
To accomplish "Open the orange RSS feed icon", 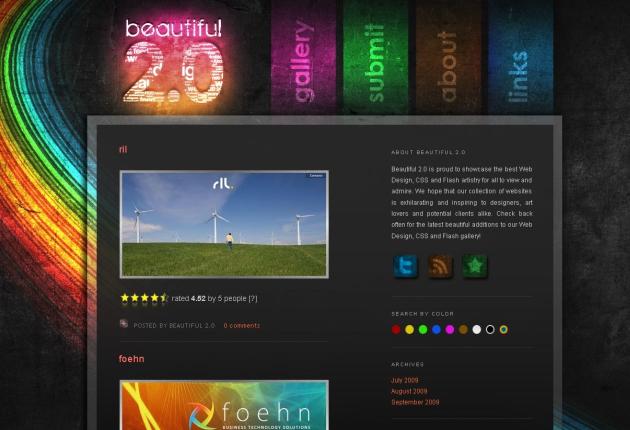I will tap(440, 266).
